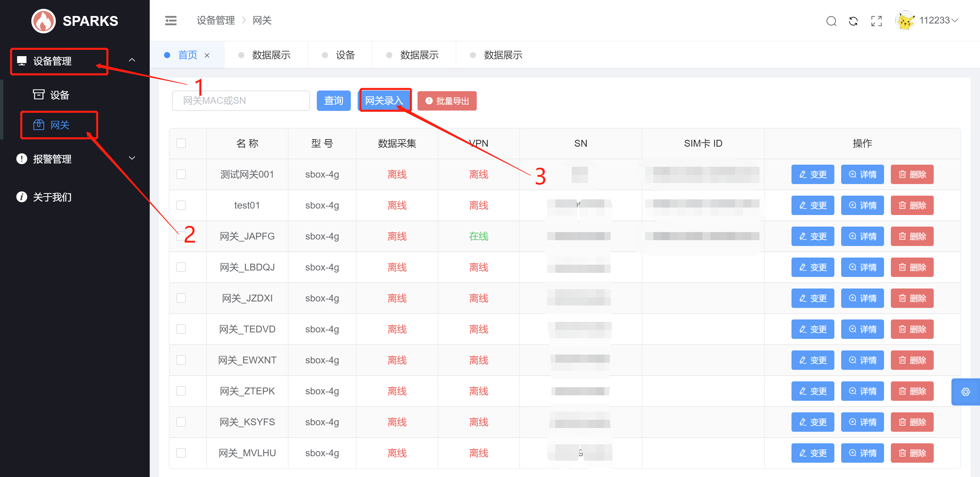Toggle fullscreen mode icon
The width and height of the screenshot is (980, 477).
click(x=876, y=21)
